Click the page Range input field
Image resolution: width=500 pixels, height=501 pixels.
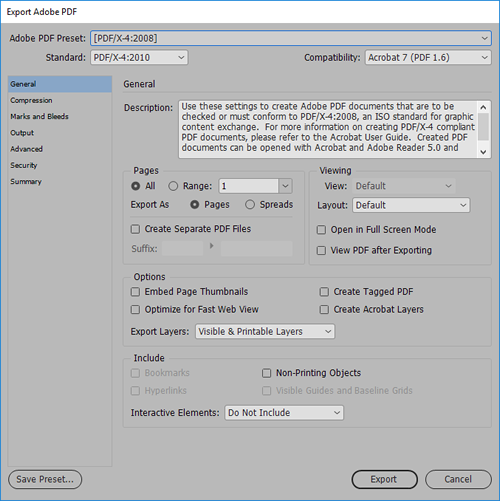tap(248, 186)
